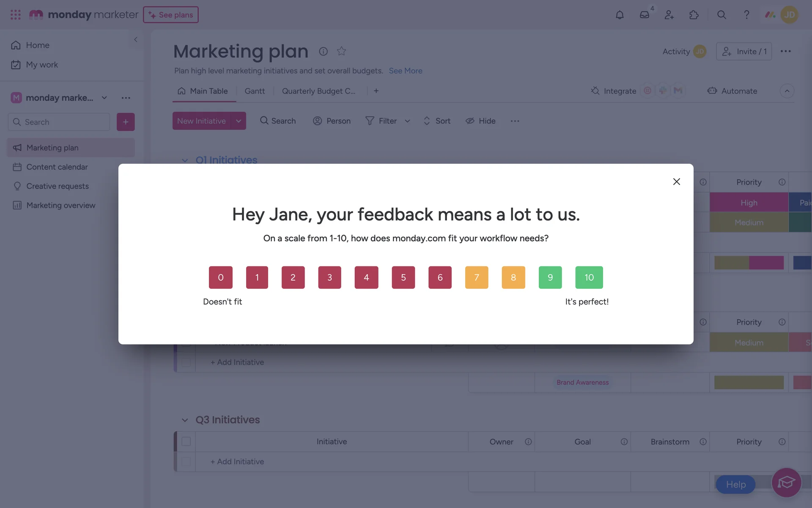
Task: Open the Quarterly Budget tab
Action: point(318,91)
